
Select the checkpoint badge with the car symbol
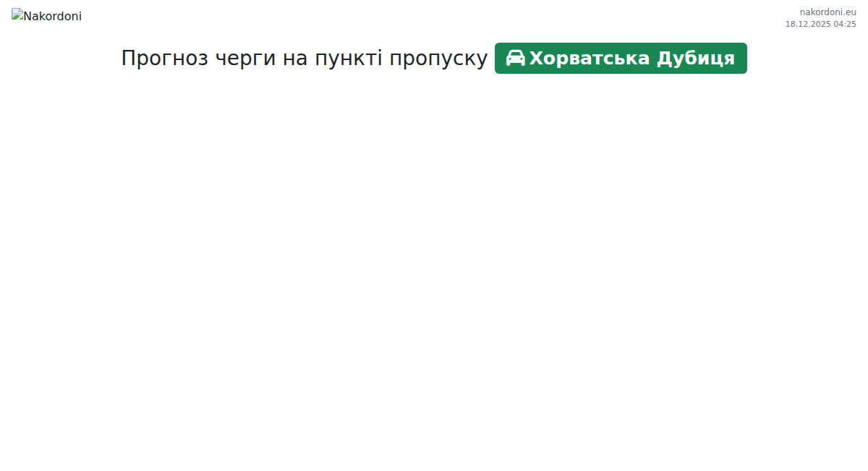pyautogui.click(x=621, y=58)
